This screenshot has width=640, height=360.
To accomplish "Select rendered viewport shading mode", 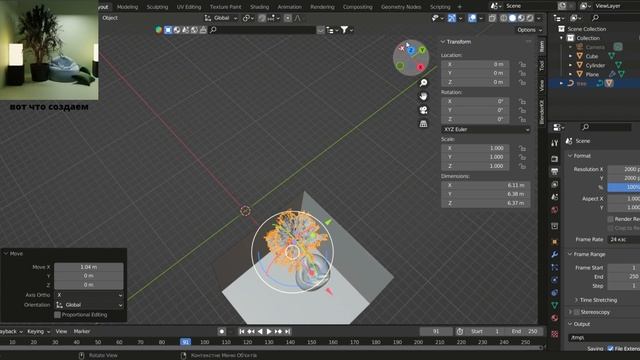I will tap(529, 18).
